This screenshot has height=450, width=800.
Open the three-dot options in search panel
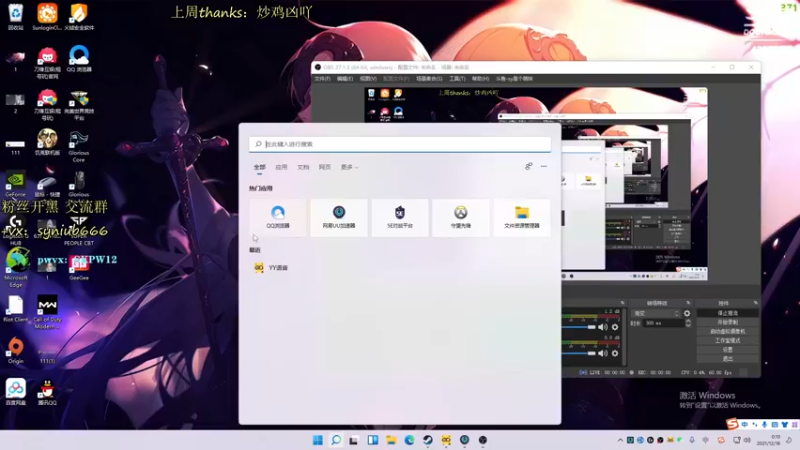pos(544,166)
